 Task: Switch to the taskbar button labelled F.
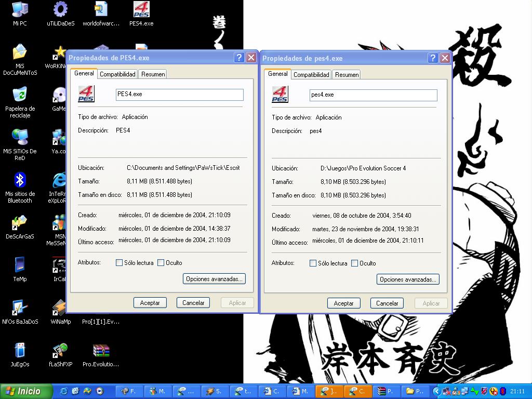[130, 391]
